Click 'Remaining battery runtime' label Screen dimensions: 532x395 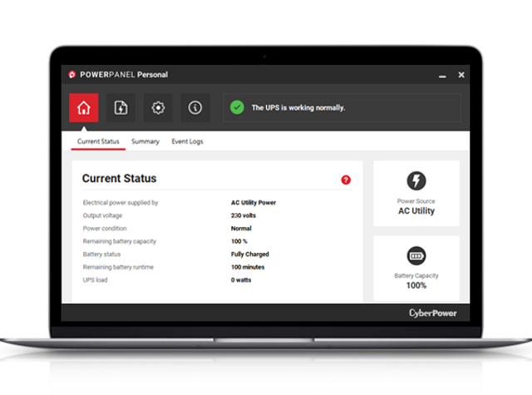click(118, 267)
